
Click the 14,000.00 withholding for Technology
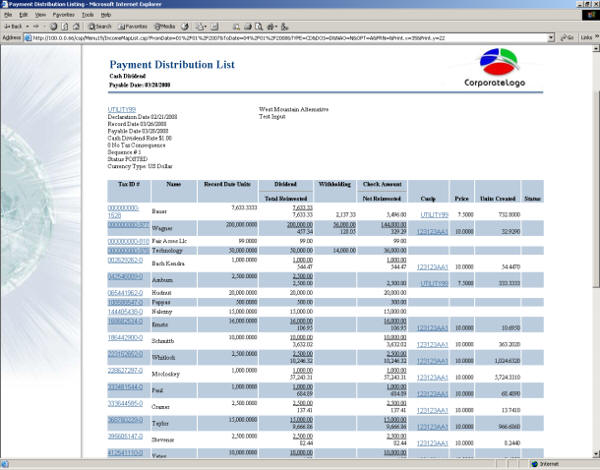(344, 250)
